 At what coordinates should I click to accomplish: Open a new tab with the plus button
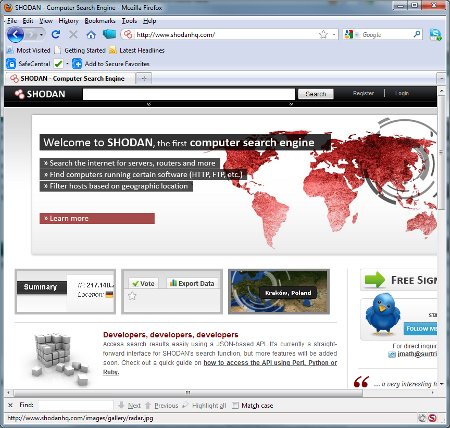[x=144, y=79]
